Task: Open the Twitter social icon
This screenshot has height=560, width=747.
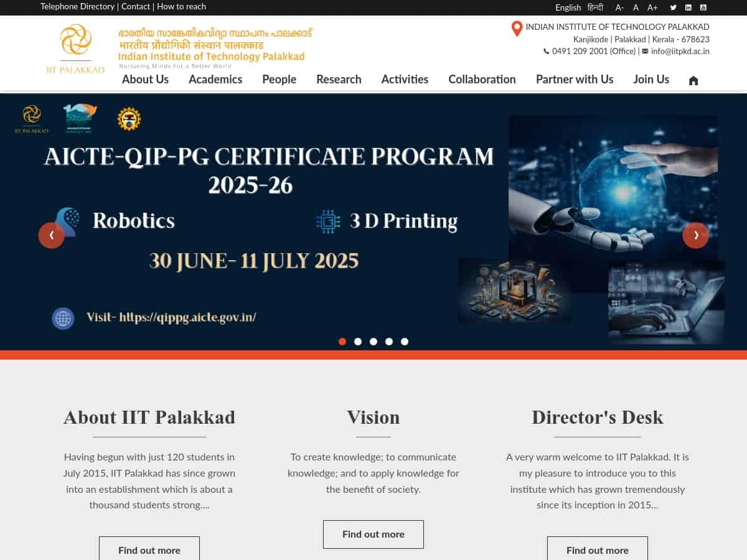Action: pos(673,7)
